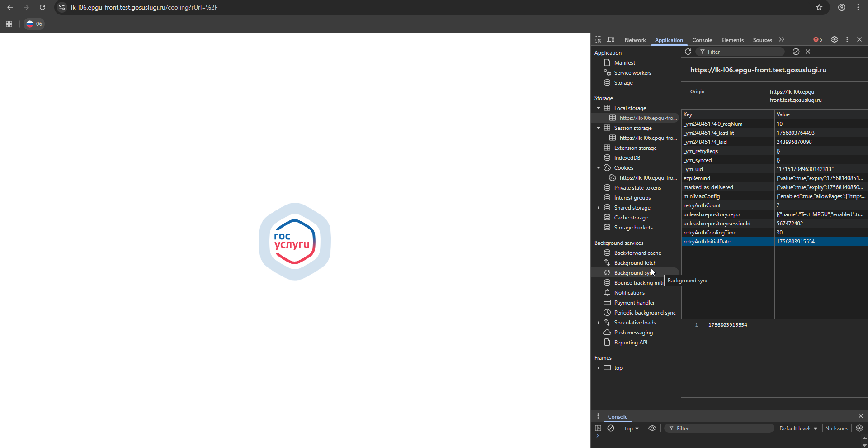Select the Application tab
Viewport: 868px width, 448px height.
point(669,40)
